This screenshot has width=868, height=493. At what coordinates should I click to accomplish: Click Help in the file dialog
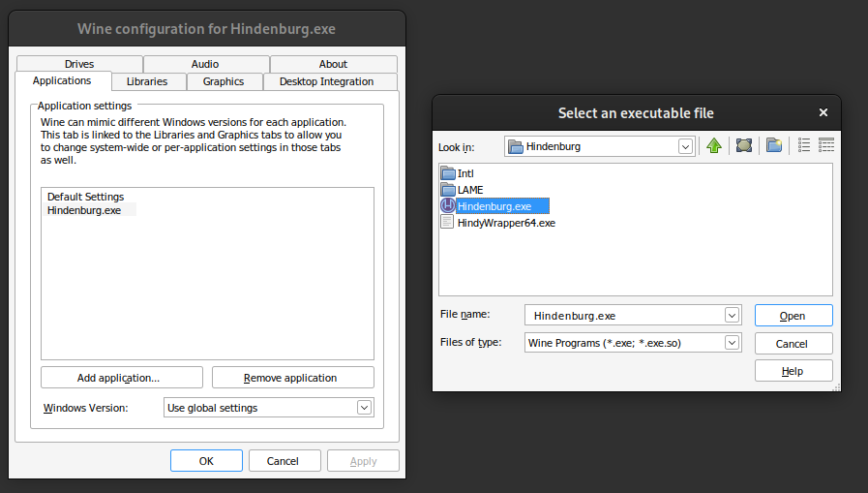pos(793,371)
